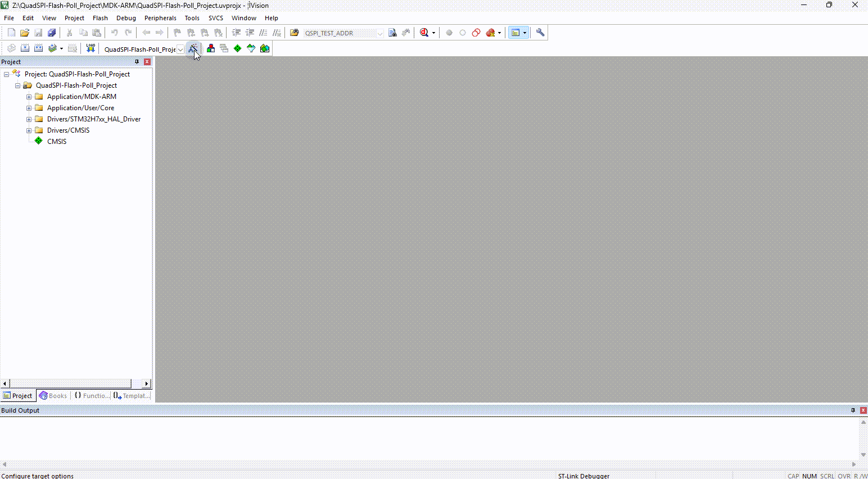Disable all breakpoints icon
The image size is (868, 479).
pos(476,33)
